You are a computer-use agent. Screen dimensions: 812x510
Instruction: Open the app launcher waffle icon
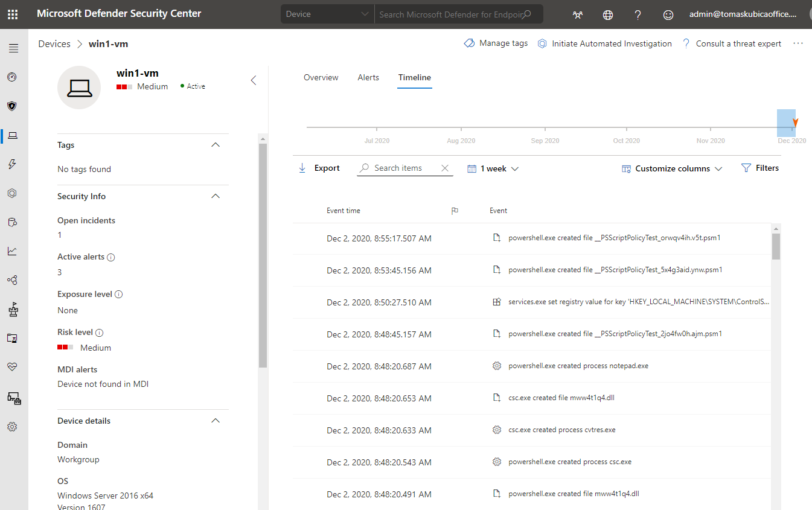click(13, 14)
